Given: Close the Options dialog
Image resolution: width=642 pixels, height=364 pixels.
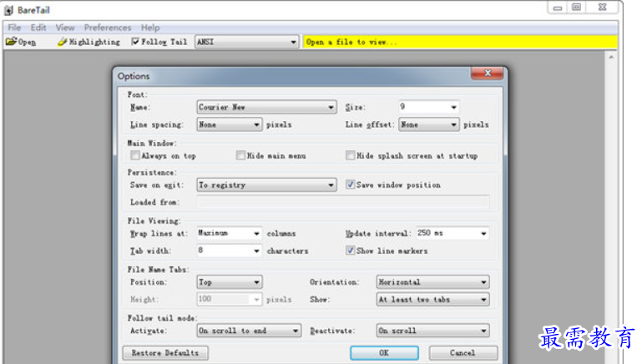Looking at the screenshot, I should tap(488, 73).
